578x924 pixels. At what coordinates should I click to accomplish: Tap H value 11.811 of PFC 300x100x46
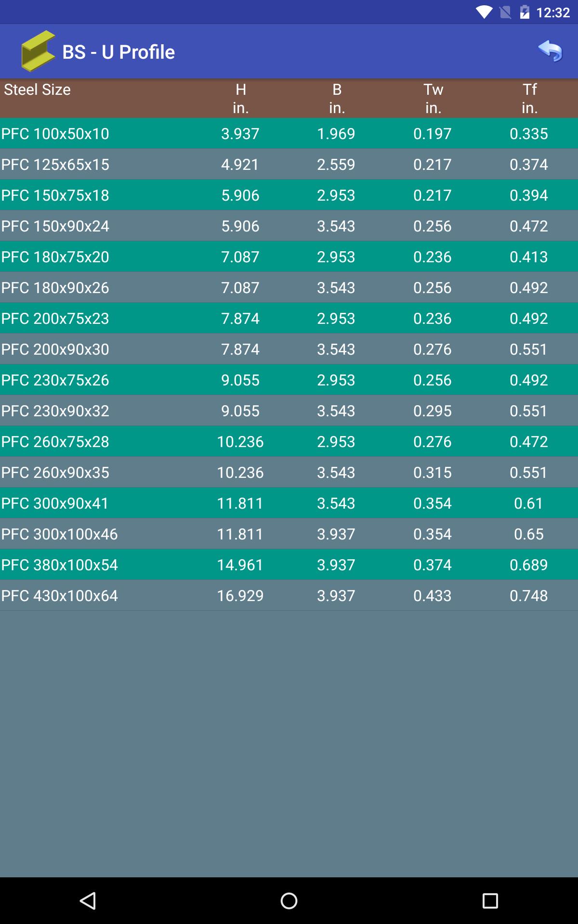pyautogui.click(x=240, y=534)
